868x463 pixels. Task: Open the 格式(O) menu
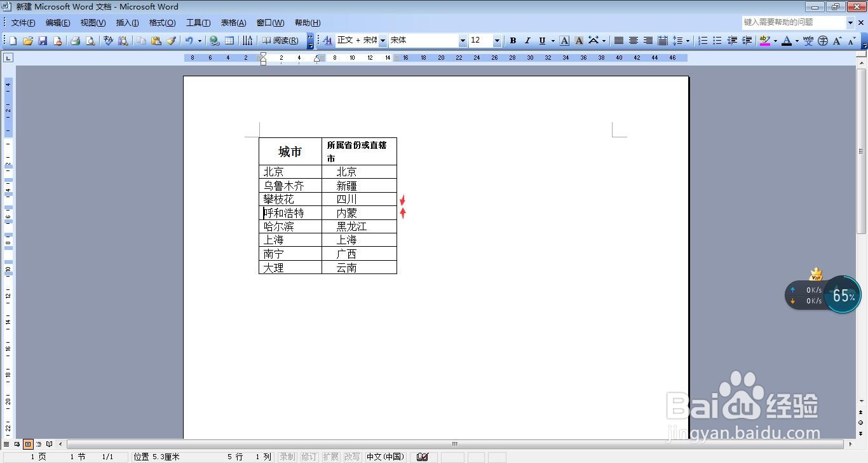click(x=162, y=23)
